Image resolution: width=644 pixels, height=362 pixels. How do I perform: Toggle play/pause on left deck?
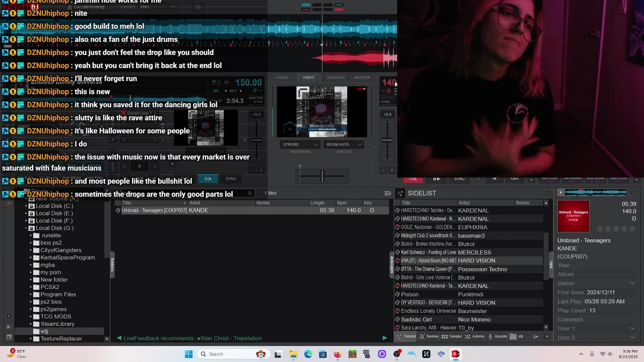207,178
